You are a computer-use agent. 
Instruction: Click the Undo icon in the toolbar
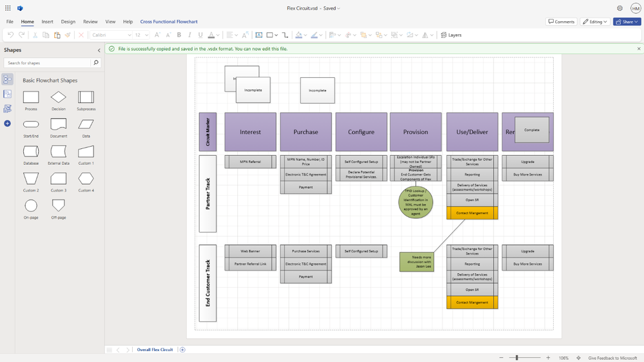11,35
